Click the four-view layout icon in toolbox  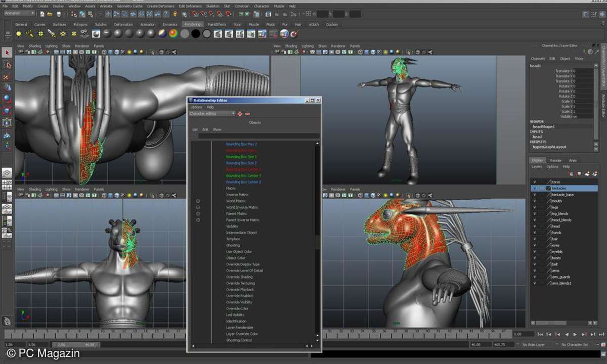pyautogui.click(x=7, y=186)
